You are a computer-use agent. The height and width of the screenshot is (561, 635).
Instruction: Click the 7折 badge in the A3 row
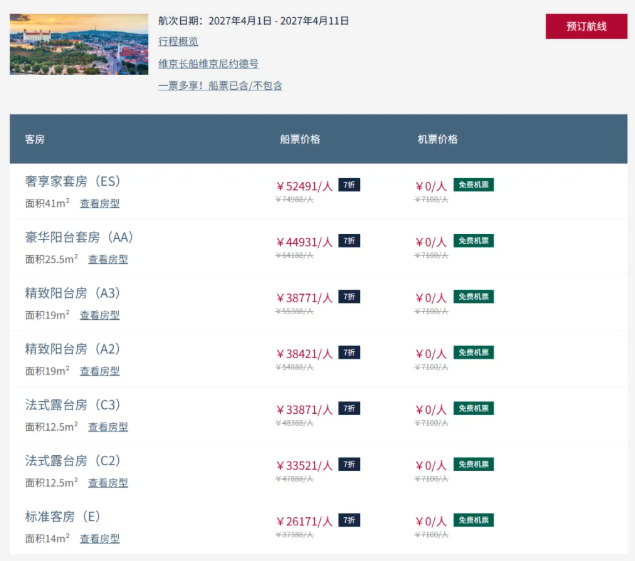pyautogui.click(x=349, y=296)
